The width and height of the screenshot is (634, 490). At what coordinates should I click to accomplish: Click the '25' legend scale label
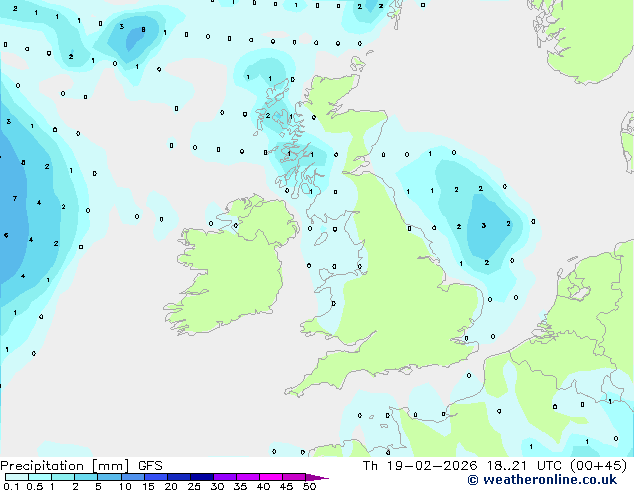[194, 486]
